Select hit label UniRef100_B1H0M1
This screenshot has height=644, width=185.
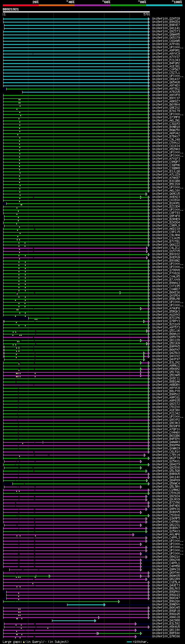(x=166, y=203)
